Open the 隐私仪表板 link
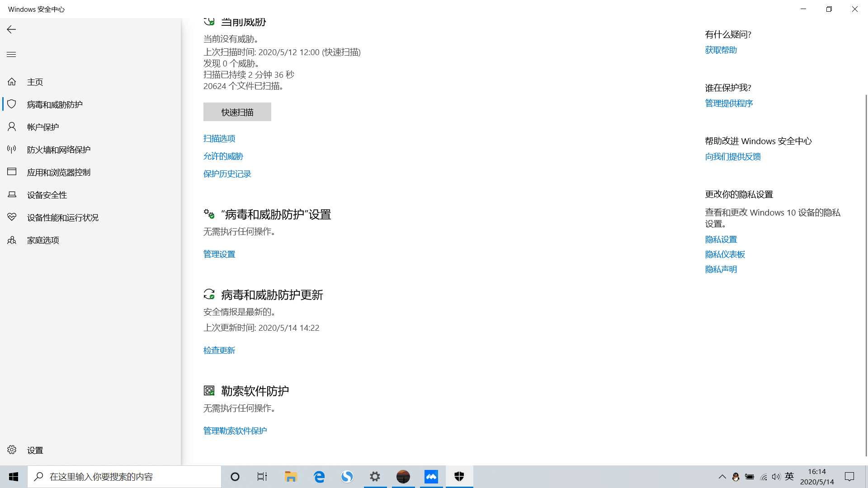 725,254
